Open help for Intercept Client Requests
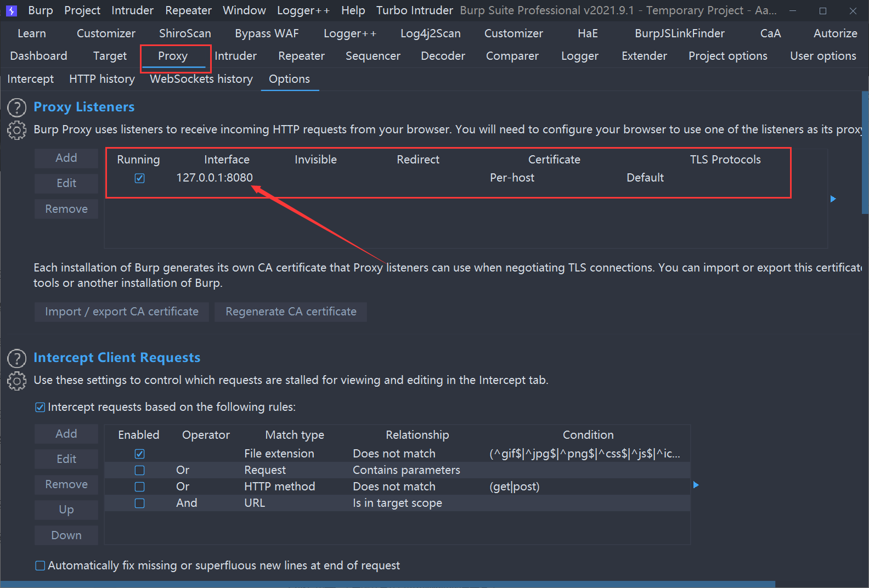This screenshot has height=588, width=869. point(16,358)
